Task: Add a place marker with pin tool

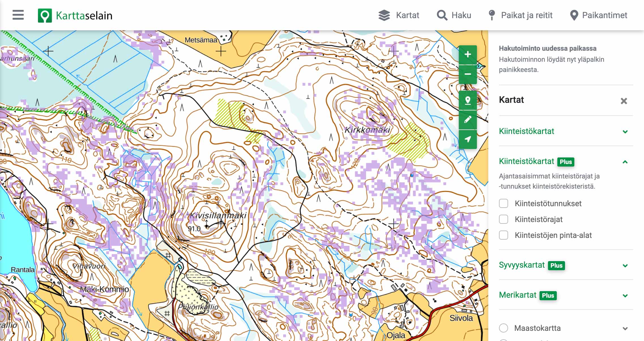Action: click(x=468, y=100)
